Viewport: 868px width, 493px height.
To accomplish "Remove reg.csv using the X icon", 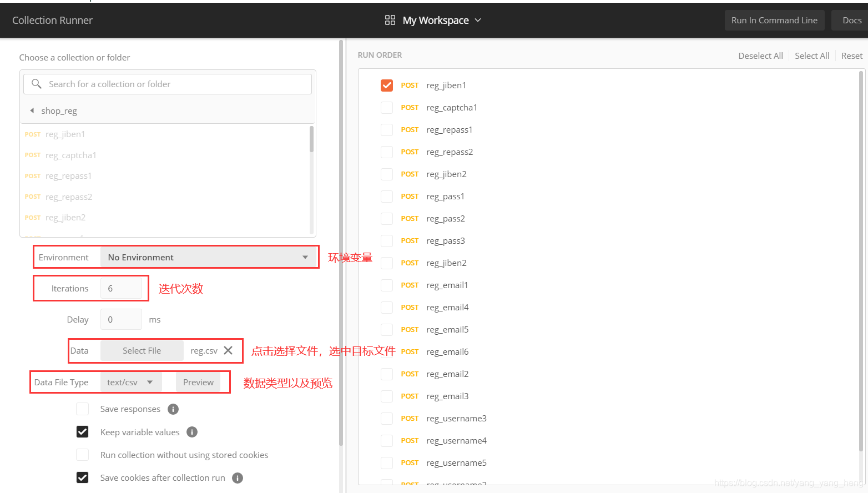I will [x=228, y=350].
